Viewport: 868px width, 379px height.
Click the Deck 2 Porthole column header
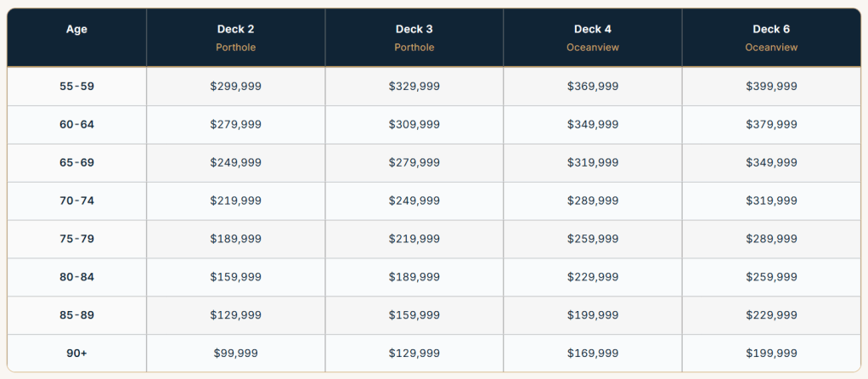(235, 37)
